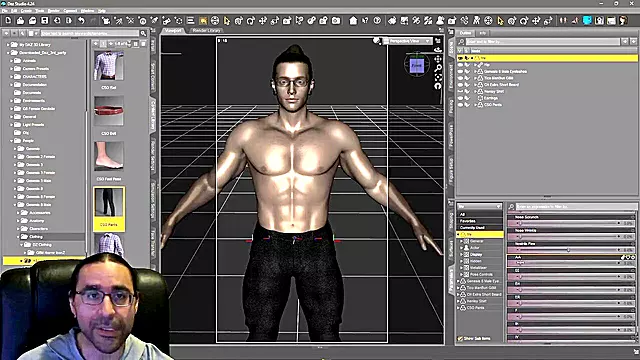
Task: Click the viewport orbit cube gizmo
Action: point(417,65)
